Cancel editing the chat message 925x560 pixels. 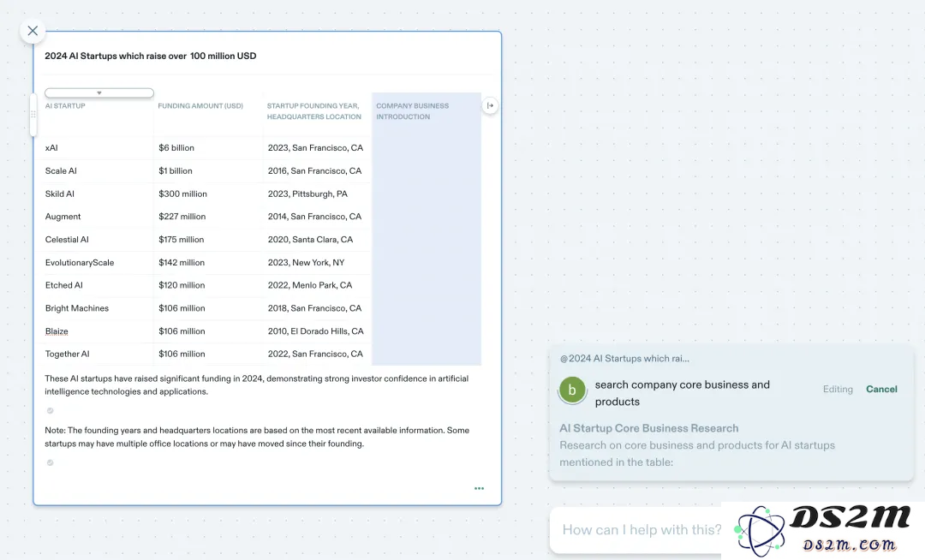point(881,389)
